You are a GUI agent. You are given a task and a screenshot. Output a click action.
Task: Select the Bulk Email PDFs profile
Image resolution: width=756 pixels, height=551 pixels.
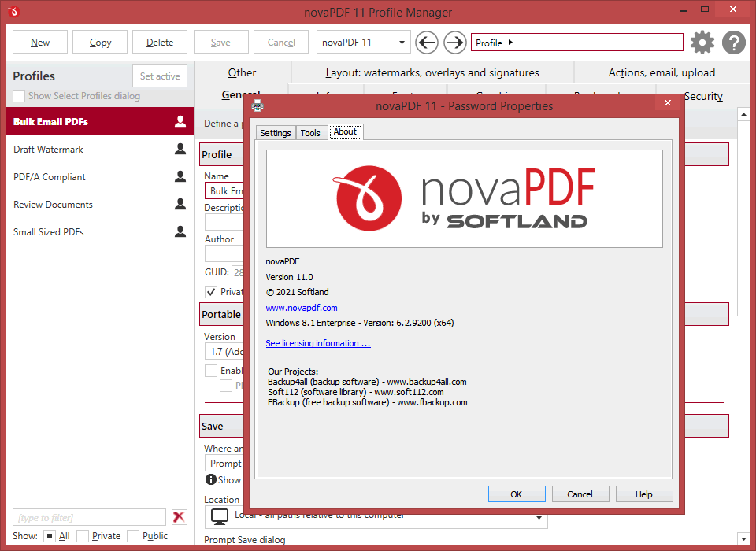pos(100,121)
